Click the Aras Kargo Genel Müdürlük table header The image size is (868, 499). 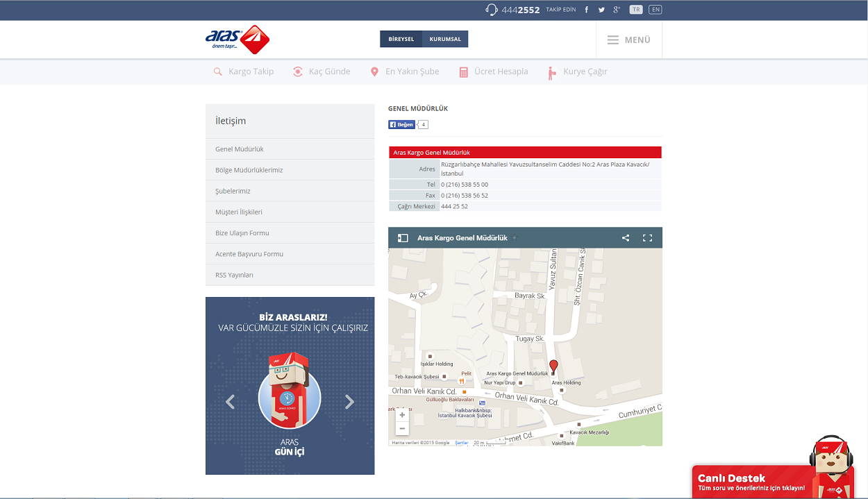tap(525, 152)
